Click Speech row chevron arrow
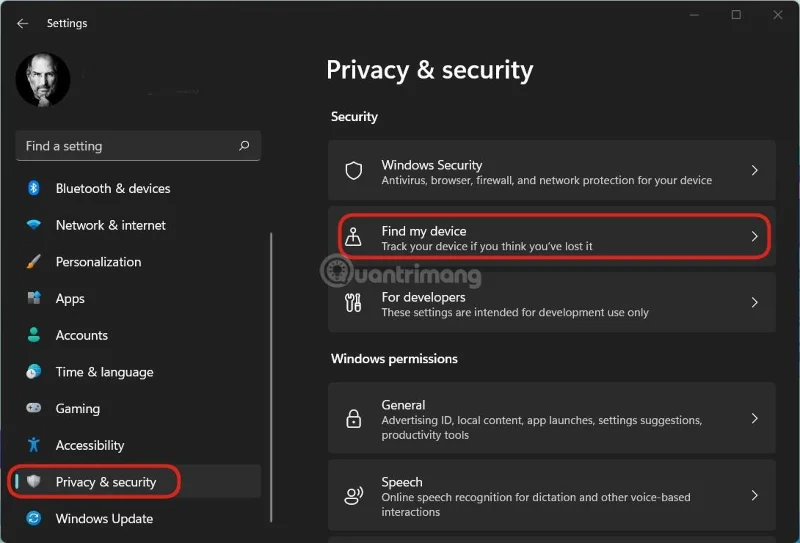The height and width of the screenshot is (543, 800). pyautogui.click(x=755, y=495)
